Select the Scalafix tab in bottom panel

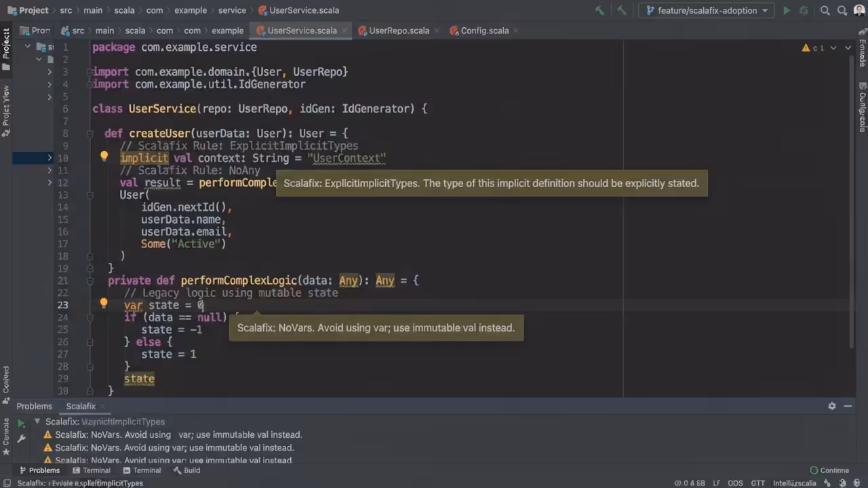[81, 406]
